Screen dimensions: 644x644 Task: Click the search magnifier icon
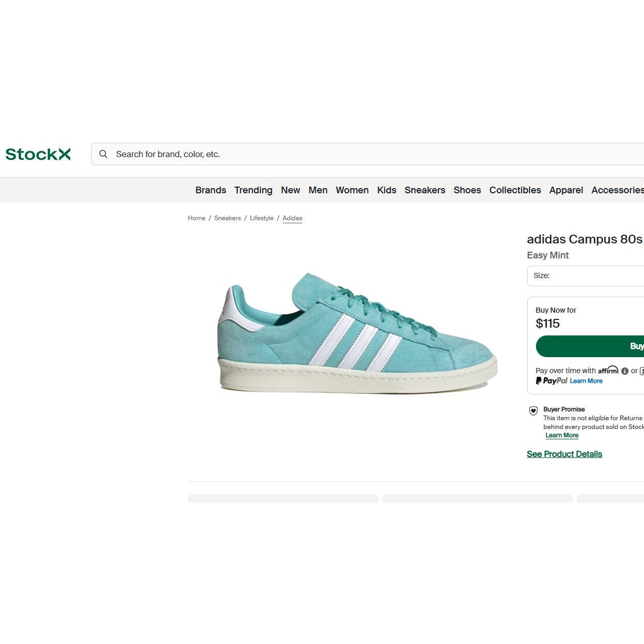pyautogui.click(x=103, y=154)
